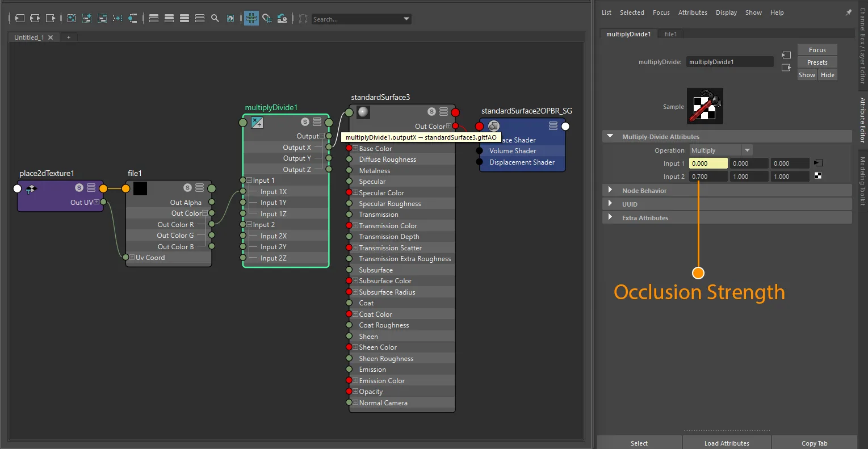Click the Output X port on multiplyDivide1
Viewport: 868px width, 449px height.
[x=329, y=148]
